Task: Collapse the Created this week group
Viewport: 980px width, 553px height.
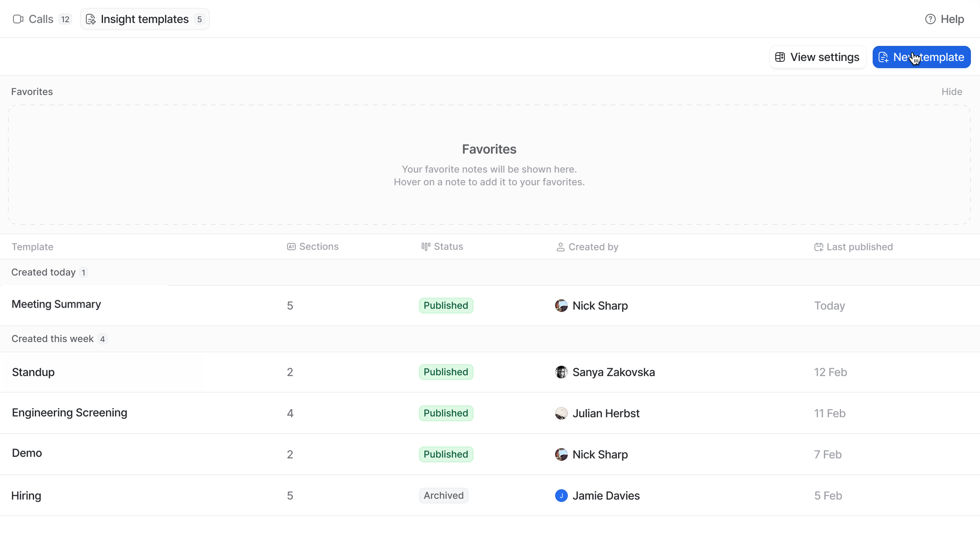Action: 53,339
